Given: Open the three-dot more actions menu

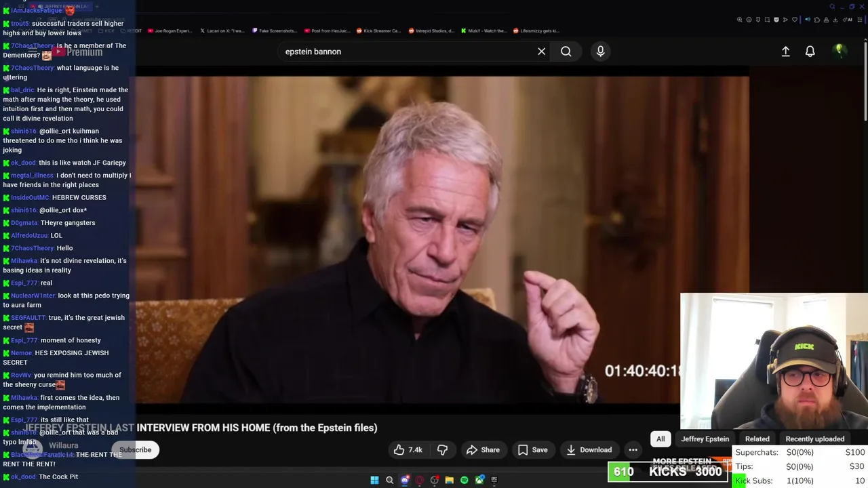Looking at the screenshot, I should click(633, 449).
